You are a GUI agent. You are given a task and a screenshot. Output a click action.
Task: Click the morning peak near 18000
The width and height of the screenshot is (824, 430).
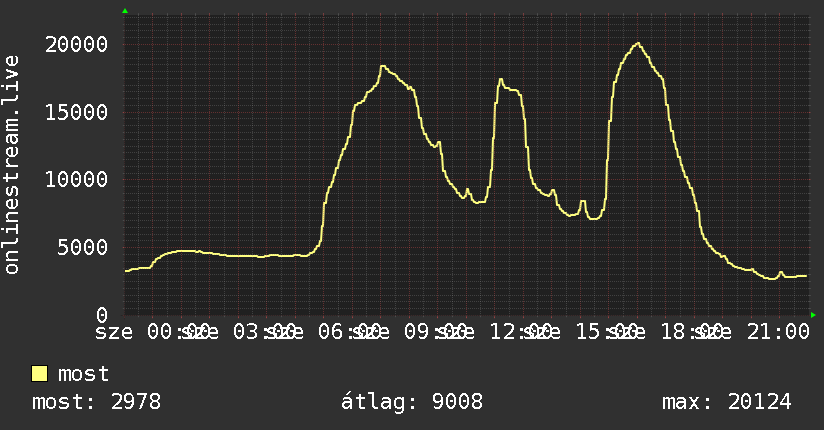click(383, 66)
